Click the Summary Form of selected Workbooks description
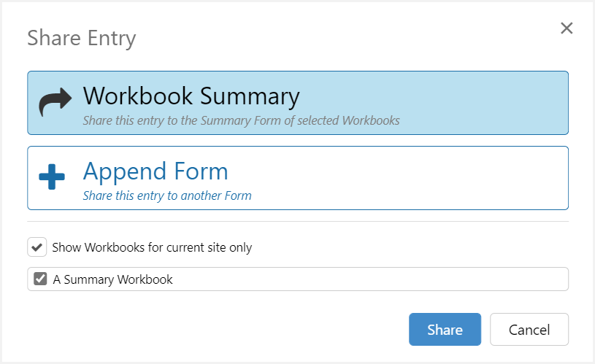This screenshot has width=595, height=364. [x=241, y=120]
